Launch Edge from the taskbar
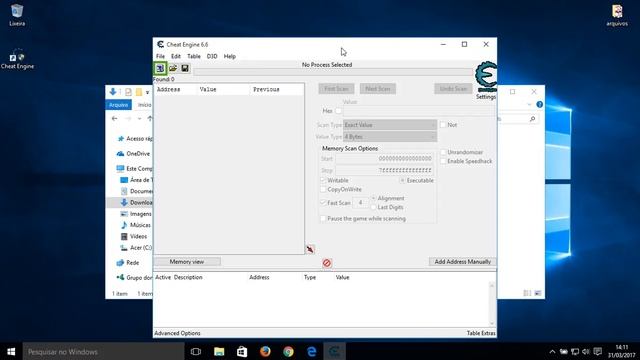 click(x=311, y=351)
